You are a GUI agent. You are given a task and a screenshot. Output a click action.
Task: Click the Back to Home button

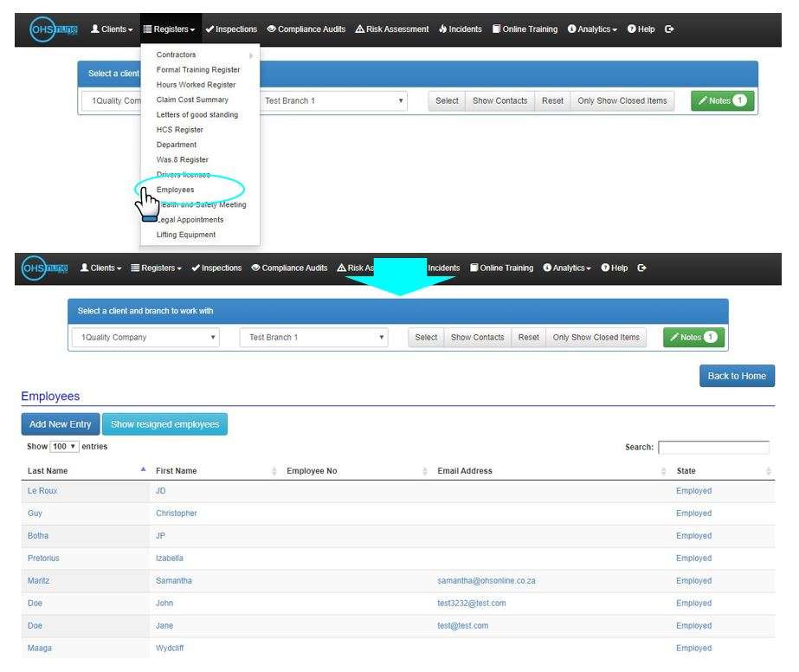click(x=737, y=376)
